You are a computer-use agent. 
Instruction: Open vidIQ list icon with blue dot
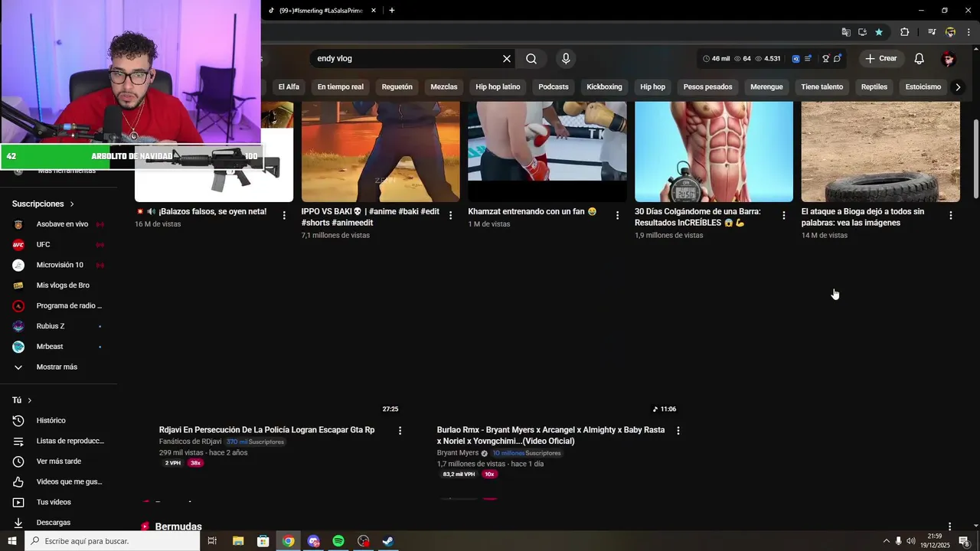[x=808, y=58]
